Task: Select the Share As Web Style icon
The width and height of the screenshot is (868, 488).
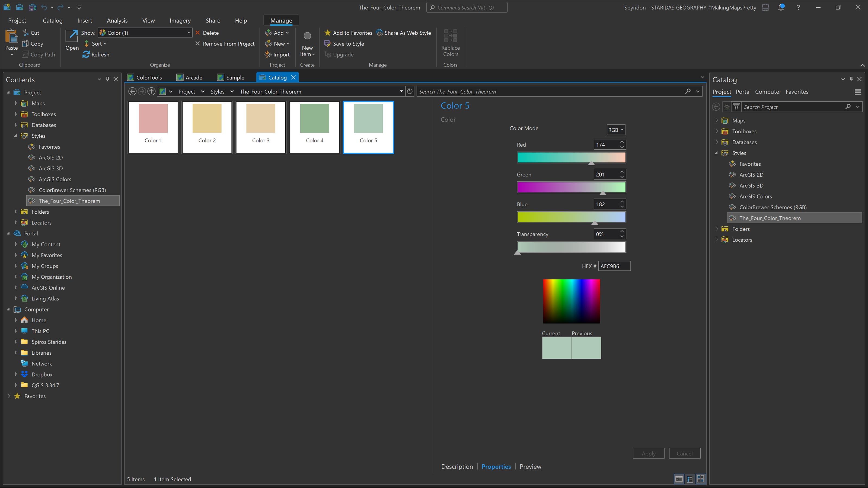Action: (379, 33)
